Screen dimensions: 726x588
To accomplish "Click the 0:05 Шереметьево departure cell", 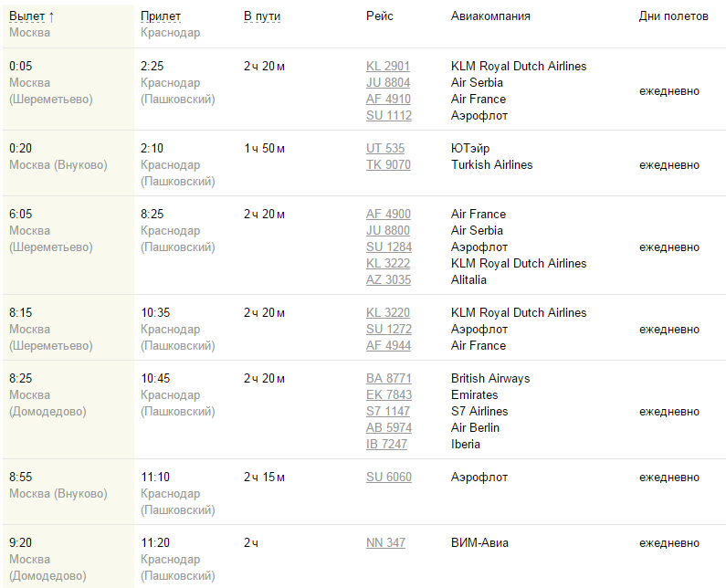I will pos(51,83).
